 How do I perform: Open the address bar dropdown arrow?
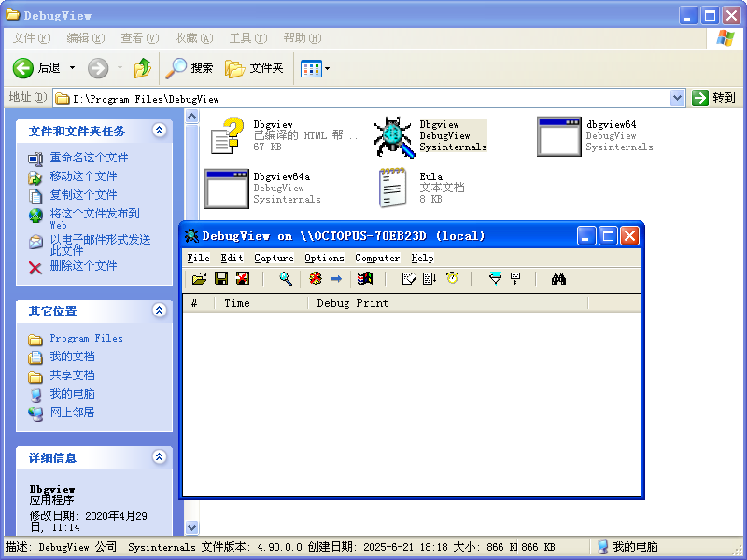677,98
